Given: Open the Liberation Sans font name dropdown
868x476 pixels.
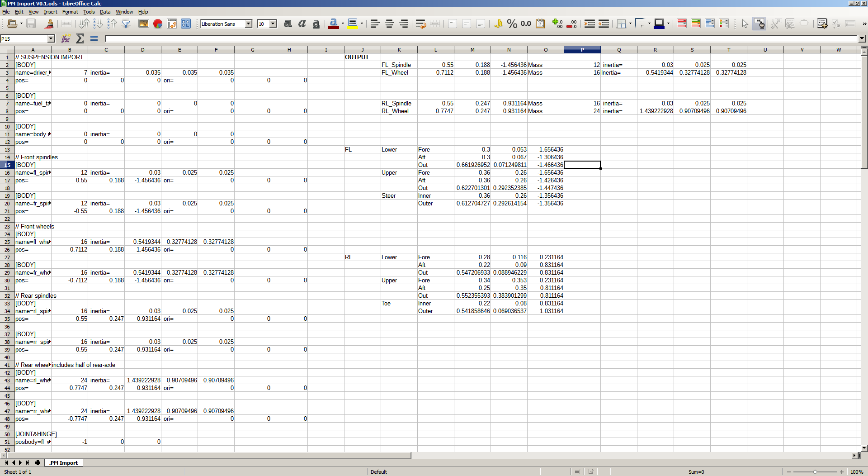Looking at the screenshot, I should (x=249, y=24).
